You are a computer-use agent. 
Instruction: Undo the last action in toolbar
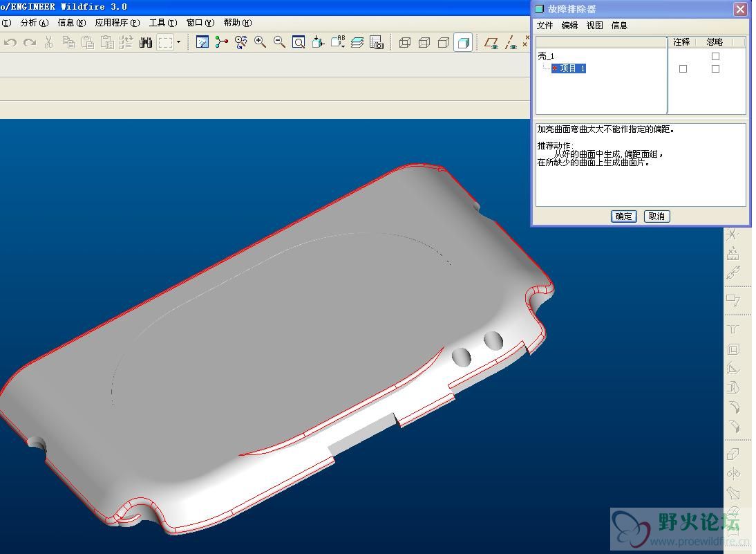pos(10,42)
